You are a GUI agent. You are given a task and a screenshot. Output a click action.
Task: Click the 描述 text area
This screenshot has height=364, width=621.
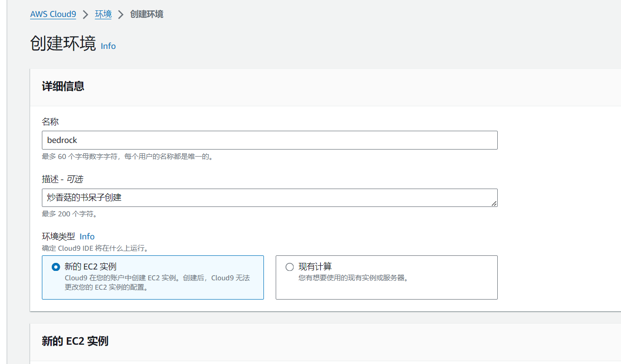pos(270,198)
